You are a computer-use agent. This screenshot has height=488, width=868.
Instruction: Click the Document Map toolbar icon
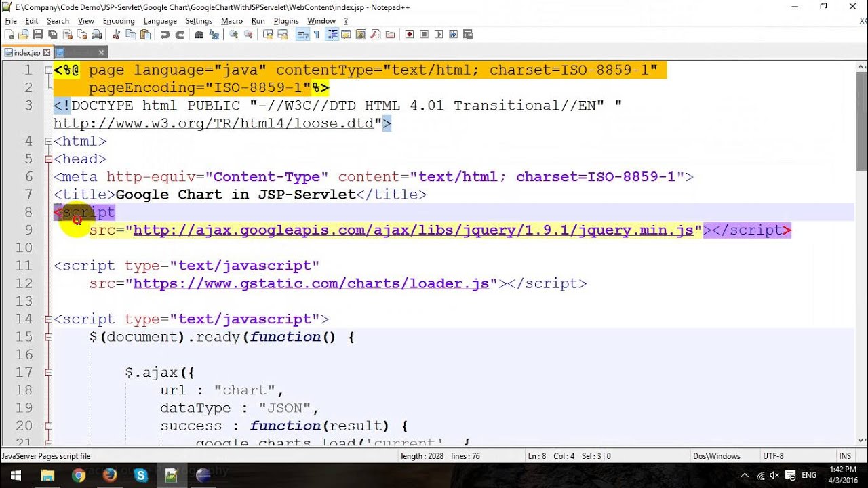point(360,35)
